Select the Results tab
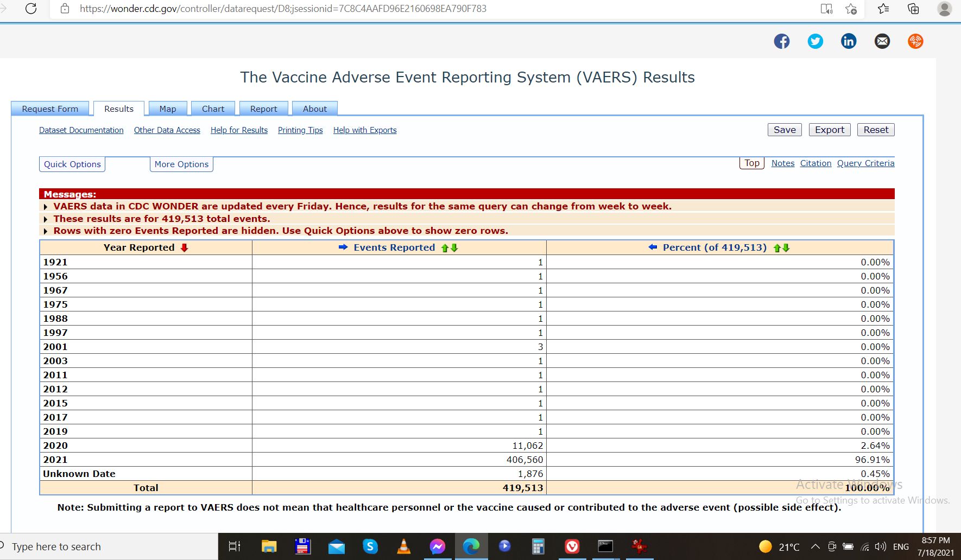Image resolution: width=961 pixels, height=560 pixels. tap(119, 109)
